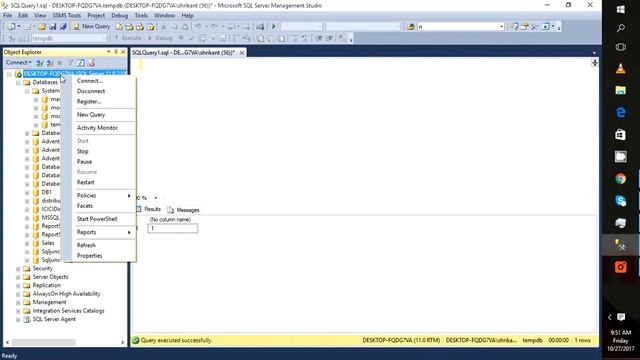Click the result cell containing 1
Screen dimensions: 640x360
[x=173, y=228]
